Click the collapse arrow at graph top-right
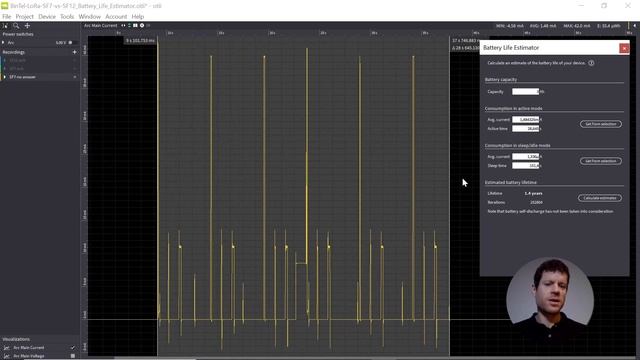The height and width of the screenshot is (360, 640). point(634,25)
